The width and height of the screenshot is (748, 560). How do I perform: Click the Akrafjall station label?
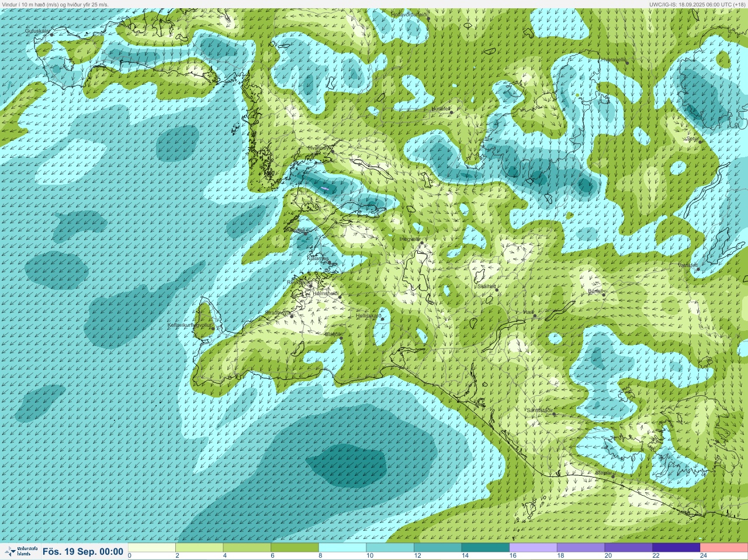pyautogui.click(x=297, y=230)
